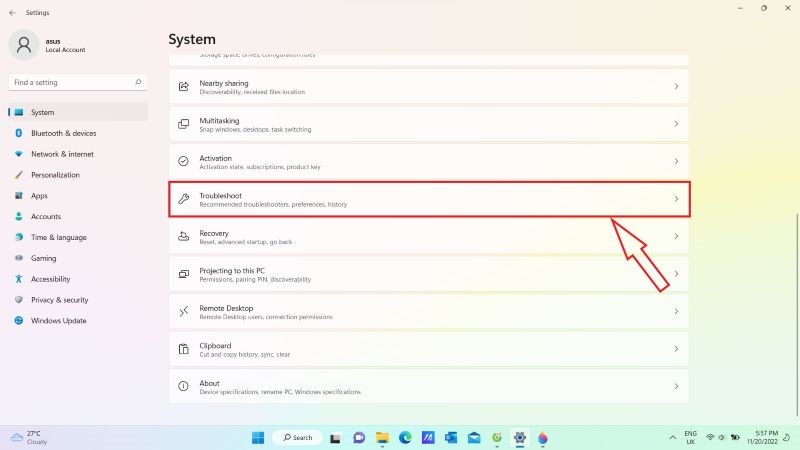Open Troubleshoot settings entry
The height and width of the screenshot is (450, 800).
click(x=429, y=199)
